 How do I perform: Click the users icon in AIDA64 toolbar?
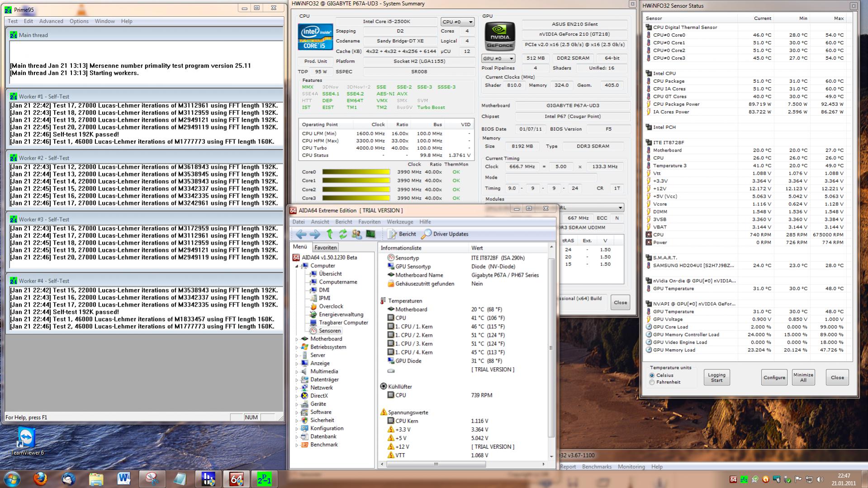click(357, 234)
